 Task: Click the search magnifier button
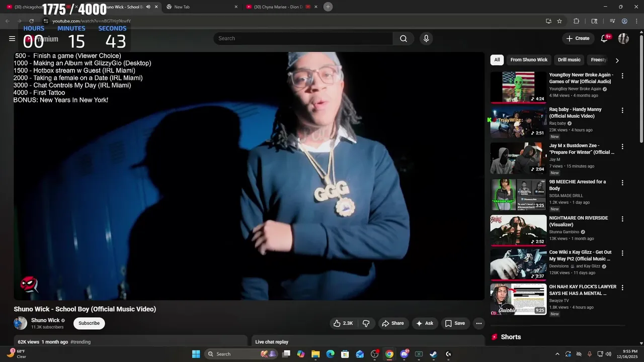click(x=404, y=39)
